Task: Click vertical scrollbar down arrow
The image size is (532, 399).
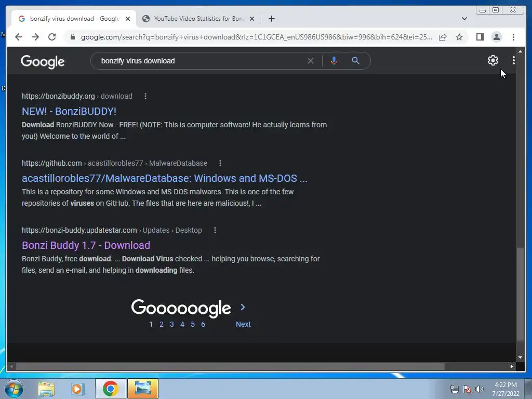Action: [x=520, y=357]
